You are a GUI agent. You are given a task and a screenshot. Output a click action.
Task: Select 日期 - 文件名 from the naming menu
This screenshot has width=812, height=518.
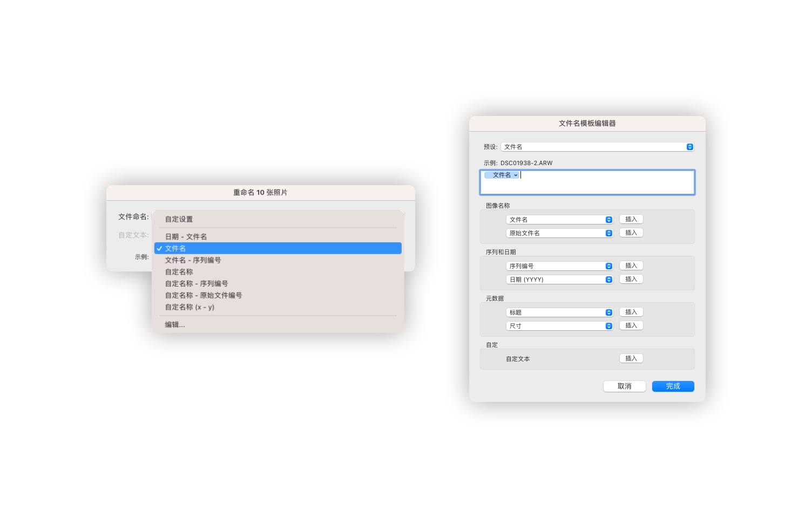click(186, 236)
